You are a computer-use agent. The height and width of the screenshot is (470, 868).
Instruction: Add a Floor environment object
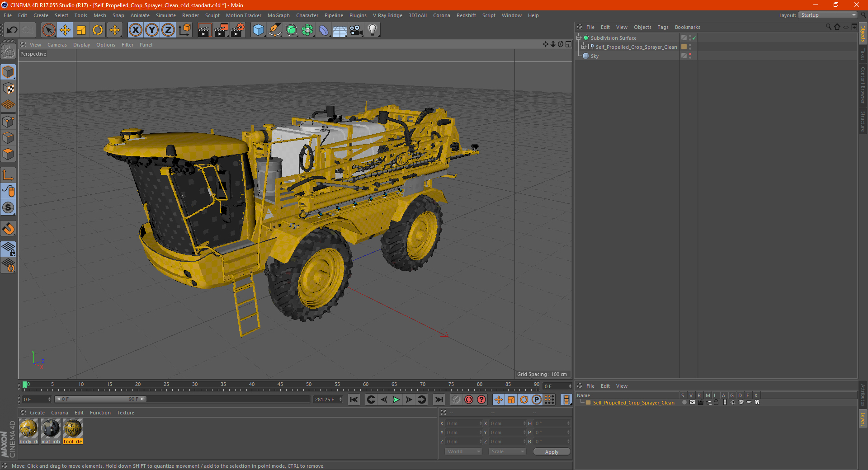[x=340, y=30]
